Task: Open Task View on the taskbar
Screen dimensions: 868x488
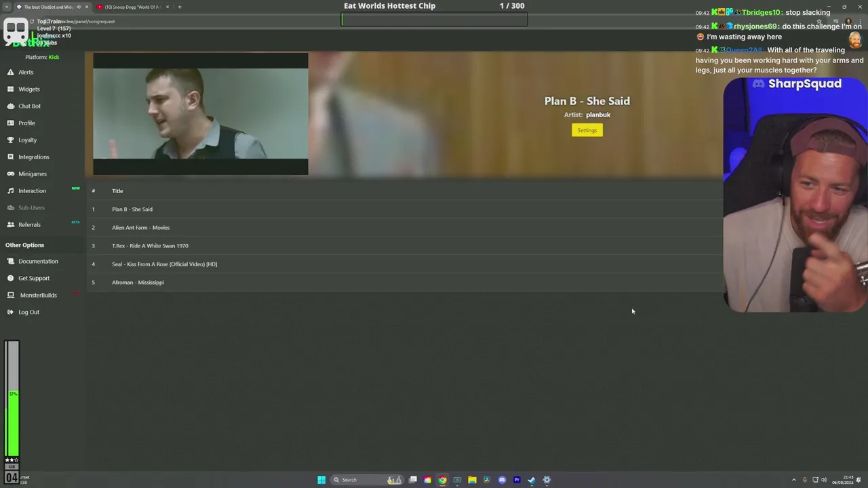Action: tap(412, 480)
